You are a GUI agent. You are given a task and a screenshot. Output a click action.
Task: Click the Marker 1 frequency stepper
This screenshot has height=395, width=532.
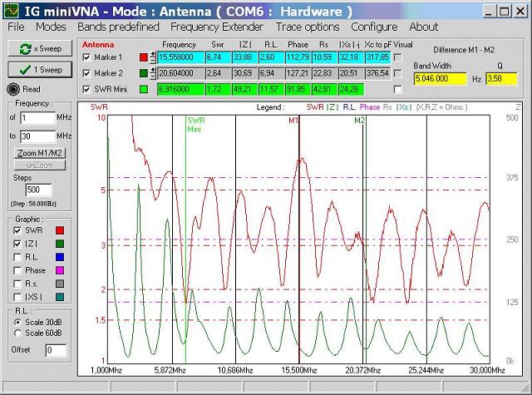(x=154, y=57)
